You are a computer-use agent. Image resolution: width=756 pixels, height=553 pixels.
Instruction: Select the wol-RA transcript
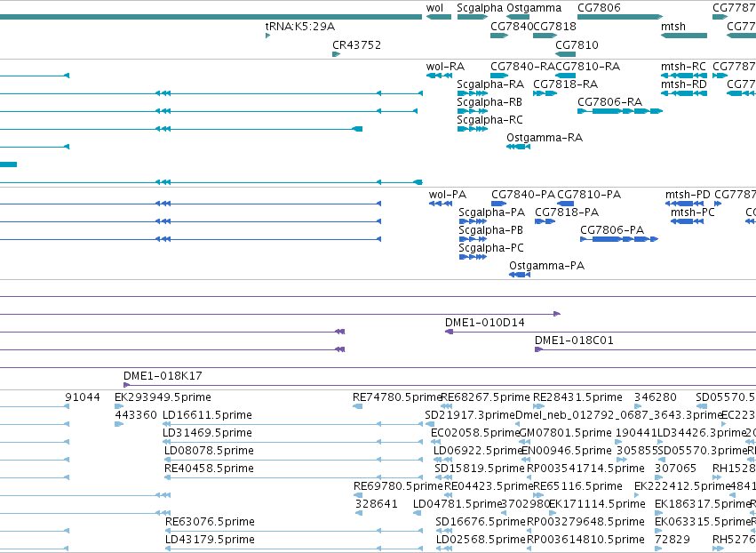coord(439,76)
